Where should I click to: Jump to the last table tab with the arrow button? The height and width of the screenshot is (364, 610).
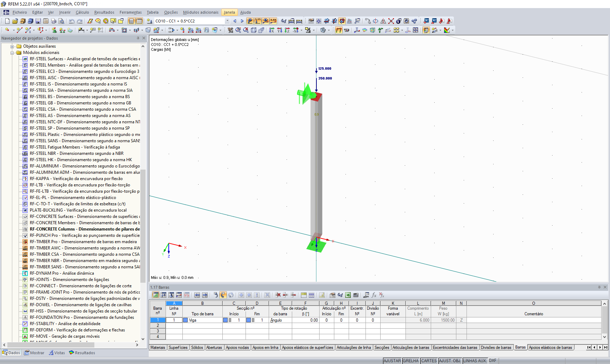[605, 348]
